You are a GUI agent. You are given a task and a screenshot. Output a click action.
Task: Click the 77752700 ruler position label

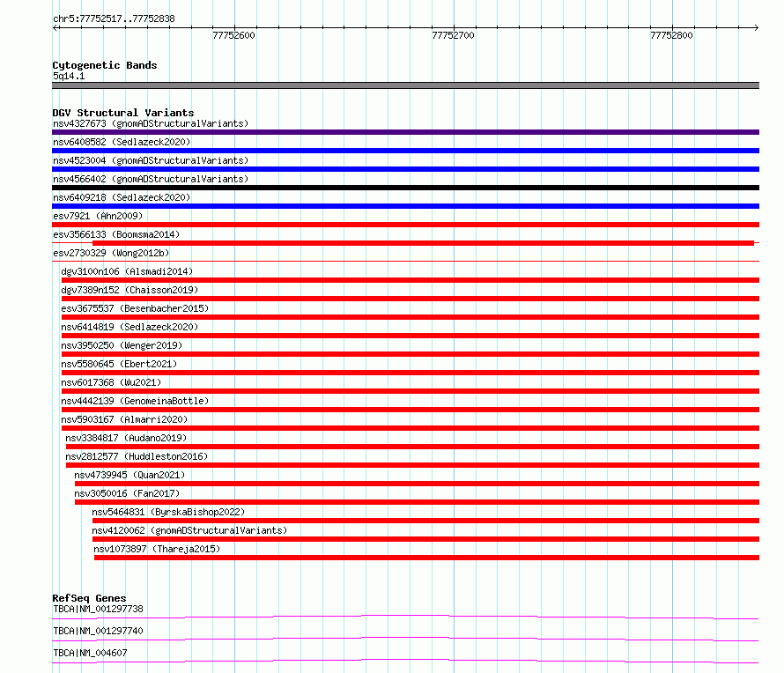point(453,35)
